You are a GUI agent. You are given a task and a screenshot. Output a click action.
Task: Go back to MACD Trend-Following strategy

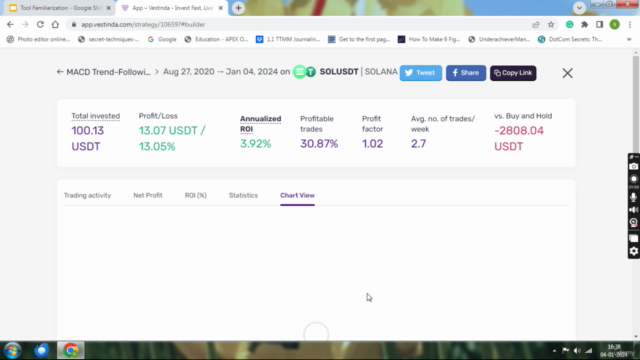104,72
